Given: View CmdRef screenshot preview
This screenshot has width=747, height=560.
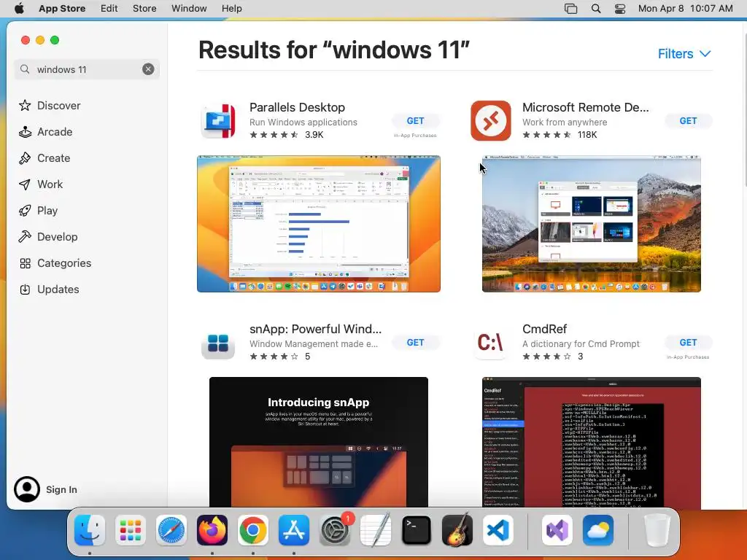Looking at the screenshot, I should [x=591, y=443].
